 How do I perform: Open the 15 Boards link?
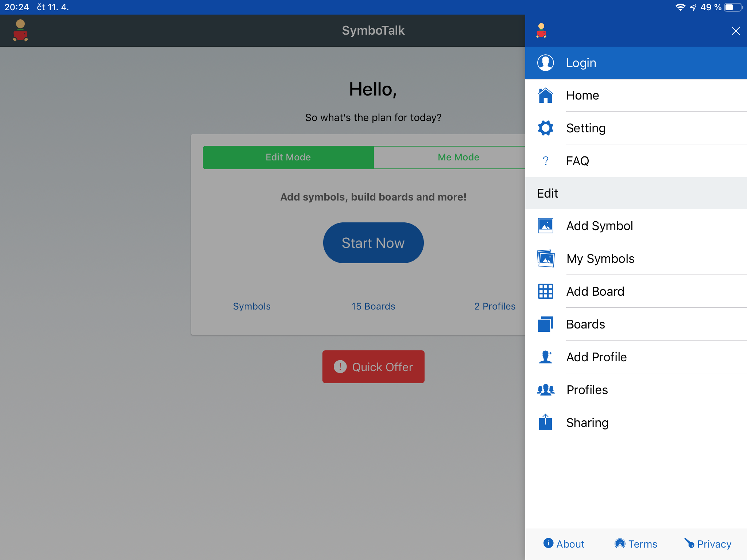(373, 306)
